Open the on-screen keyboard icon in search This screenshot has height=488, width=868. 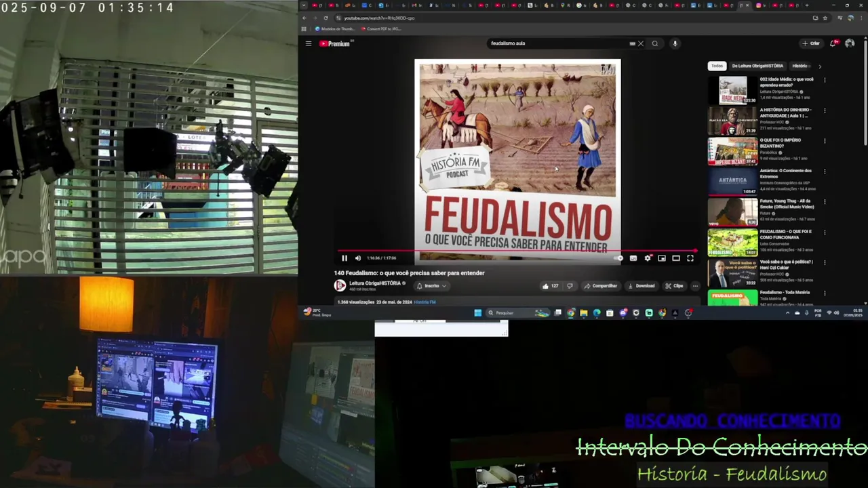[632, 43]
